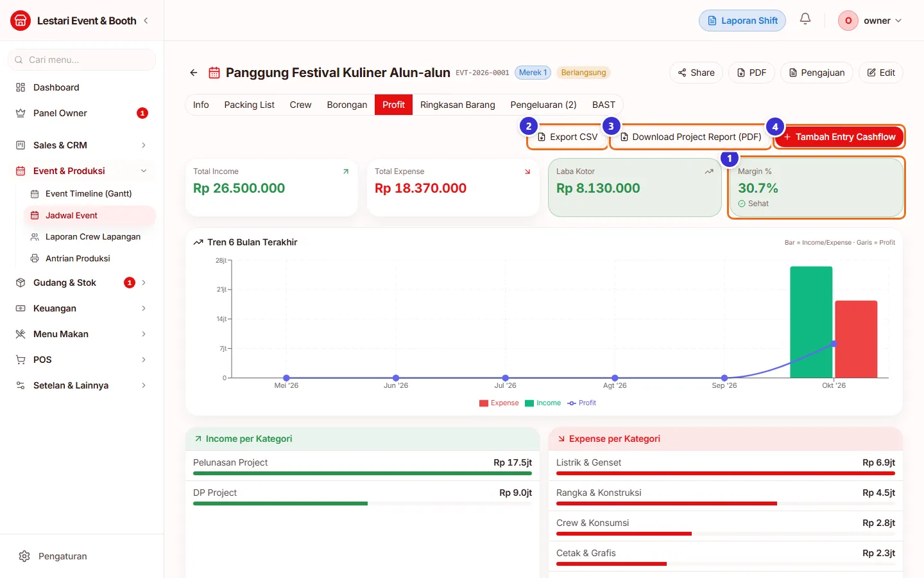Expand the Sales & CRM menu
Image resolution: width=924 pixels, height=578 pixels.
click(x=81, y=145)
